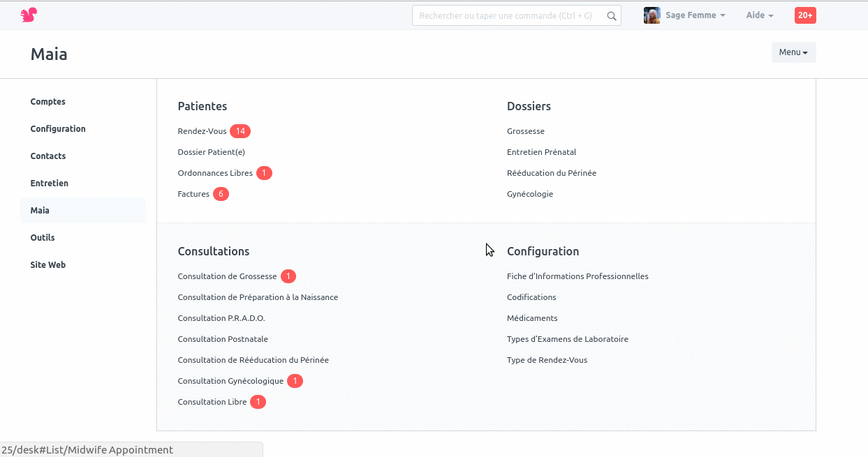The image size is (868, 457).
Task: Open Consultation Gynécologique
Action: click(230, 380)
